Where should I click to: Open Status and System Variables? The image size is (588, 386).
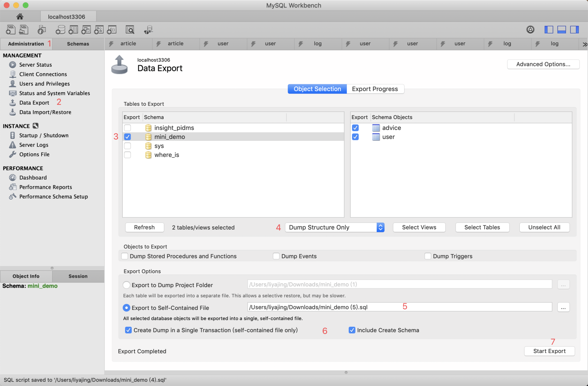[x=54, y=93]
